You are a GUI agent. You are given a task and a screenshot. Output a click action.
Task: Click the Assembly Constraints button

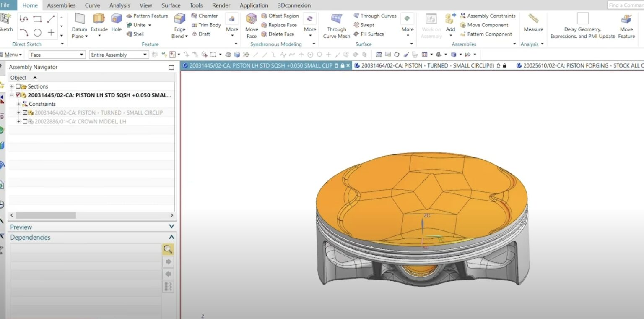pos(488,16)
